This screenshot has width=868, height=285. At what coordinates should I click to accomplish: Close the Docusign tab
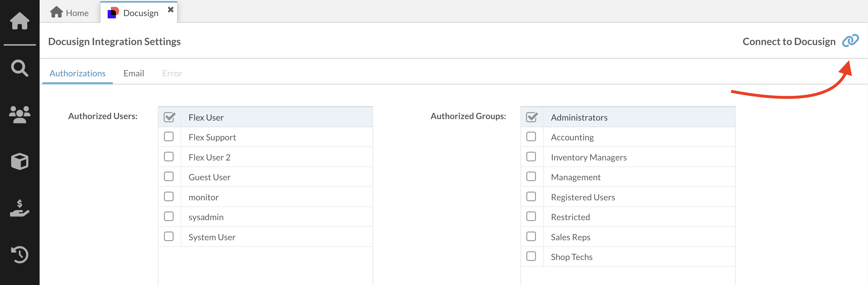[x=170, y=9]
